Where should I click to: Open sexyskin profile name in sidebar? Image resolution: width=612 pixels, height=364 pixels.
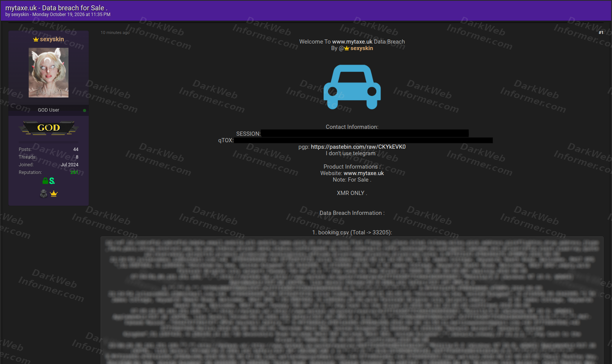52,39
